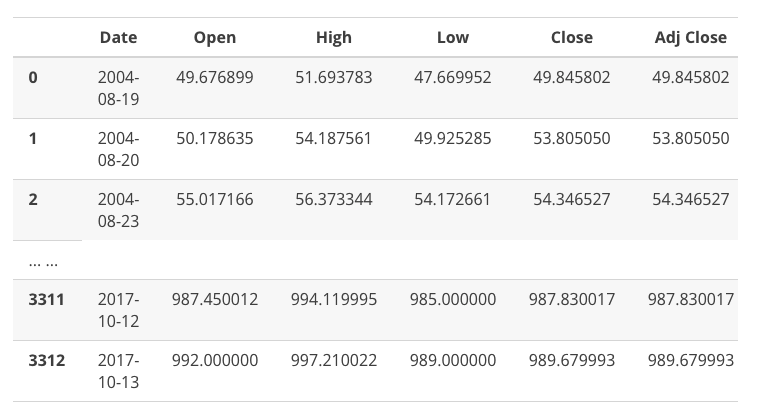Image resolution: width=764 pixels, height=402 pixels.
Task: Select row index 3312
Action: pyautogui.click(x=46, y=360)
